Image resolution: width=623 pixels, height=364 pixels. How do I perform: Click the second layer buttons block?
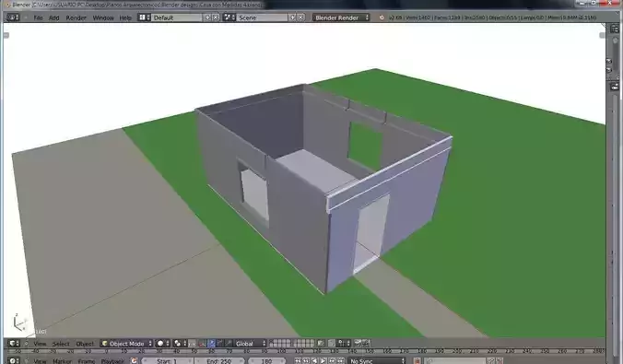click(x=304, y=344)
